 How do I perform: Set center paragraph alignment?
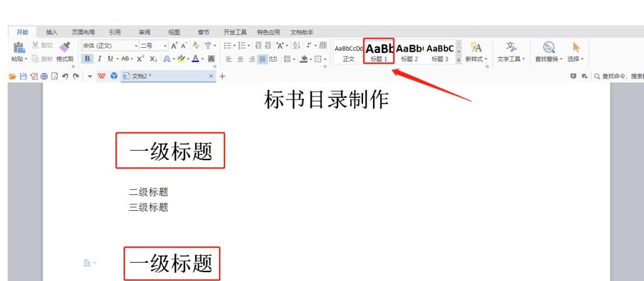[240, 59]
